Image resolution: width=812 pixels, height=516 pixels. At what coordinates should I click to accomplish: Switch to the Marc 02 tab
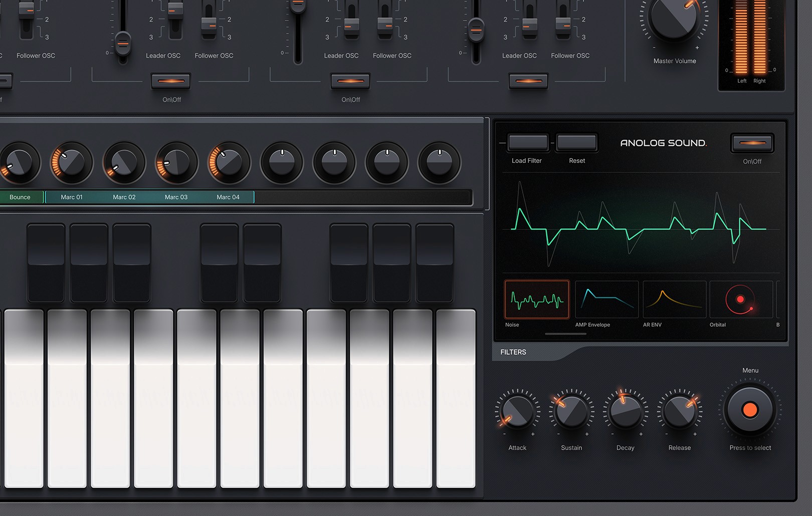123,197
